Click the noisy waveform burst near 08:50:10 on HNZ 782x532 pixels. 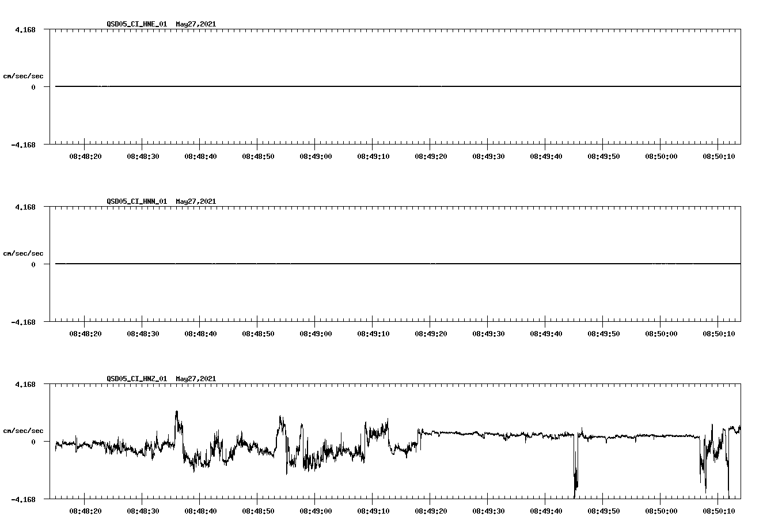[x=714, y=455]
